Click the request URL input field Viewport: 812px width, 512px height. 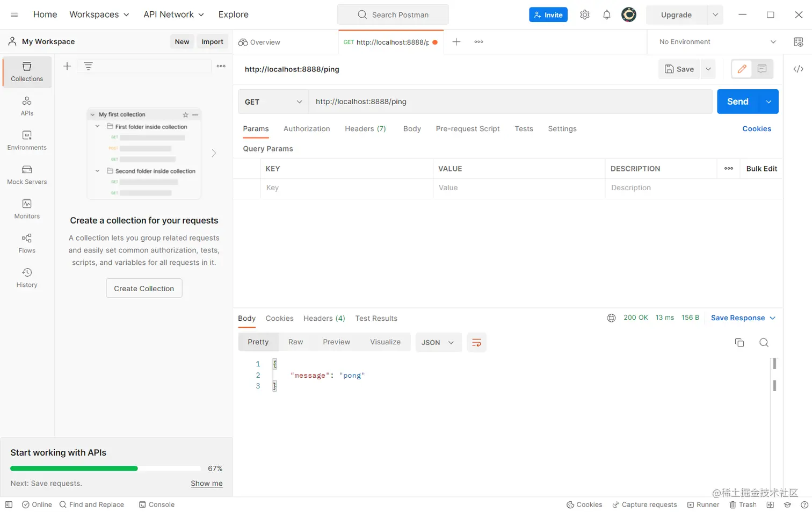tap(511, 102)
